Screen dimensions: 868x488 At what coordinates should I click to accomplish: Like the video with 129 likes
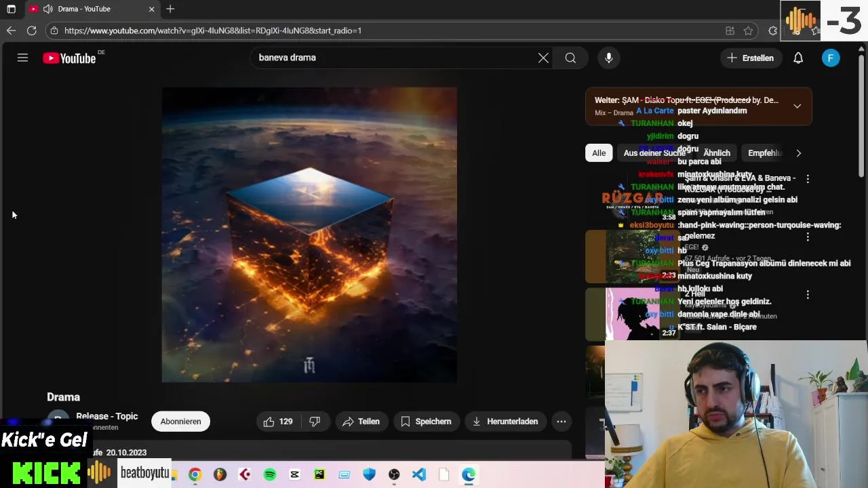point(278,422)
